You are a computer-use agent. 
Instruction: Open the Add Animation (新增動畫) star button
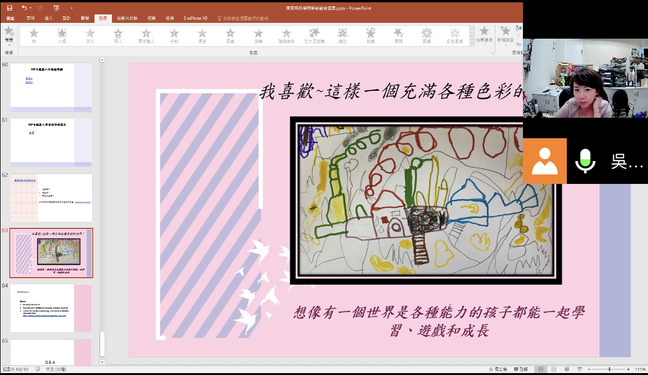point(505,35)
